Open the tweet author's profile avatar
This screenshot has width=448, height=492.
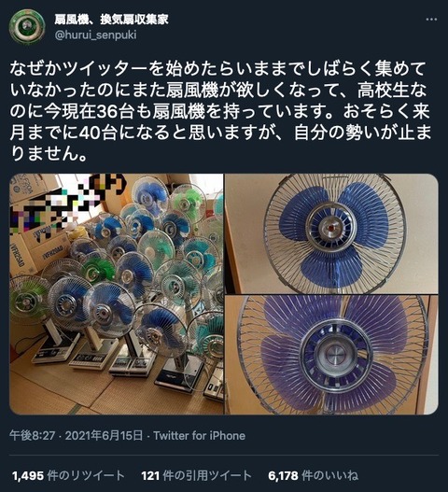27,27
